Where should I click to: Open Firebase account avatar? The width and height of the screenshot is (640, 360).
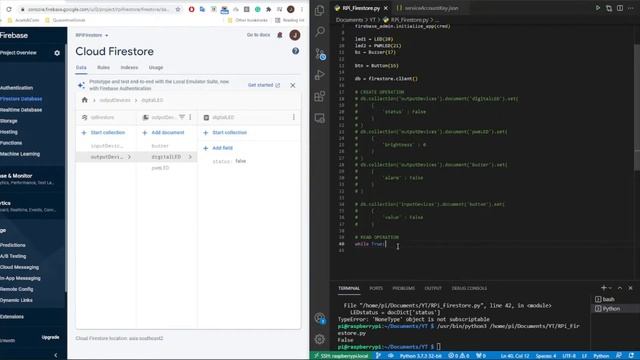click(295, 35)
